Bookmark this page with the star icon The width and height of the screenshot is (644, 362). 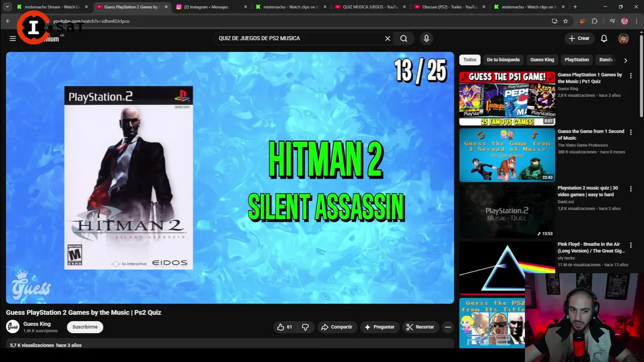(566, 21)
